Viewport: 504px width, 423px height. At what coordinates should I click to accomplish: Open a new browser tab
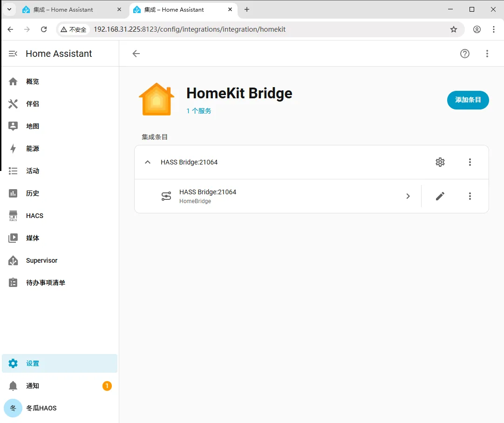247,10
